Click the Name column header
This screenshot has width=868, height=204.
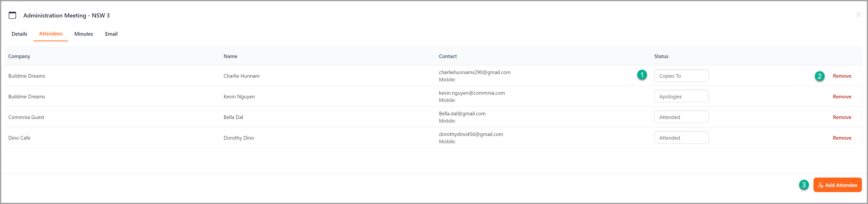point(231,56)
